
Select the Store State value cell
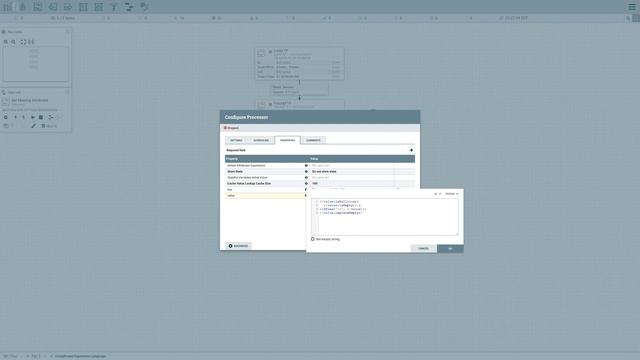point(352,171)
